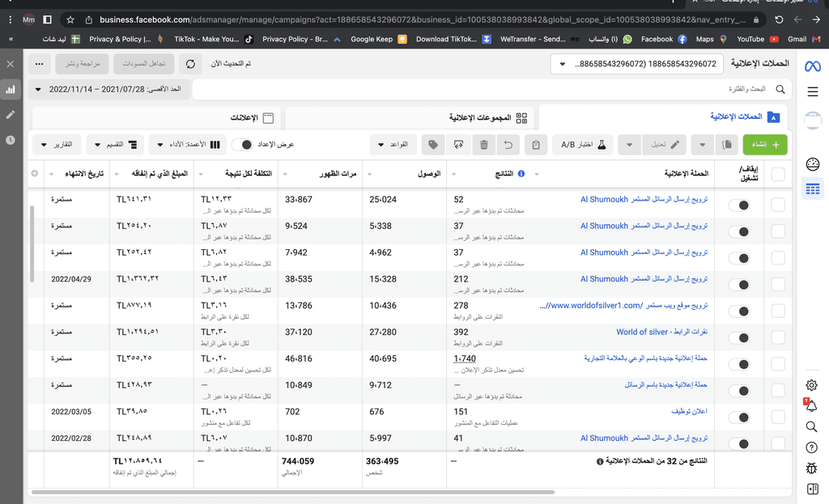829x504 pixels.
Task: Toggle the sidebar panel collapse icon
Action: point(813,489)
